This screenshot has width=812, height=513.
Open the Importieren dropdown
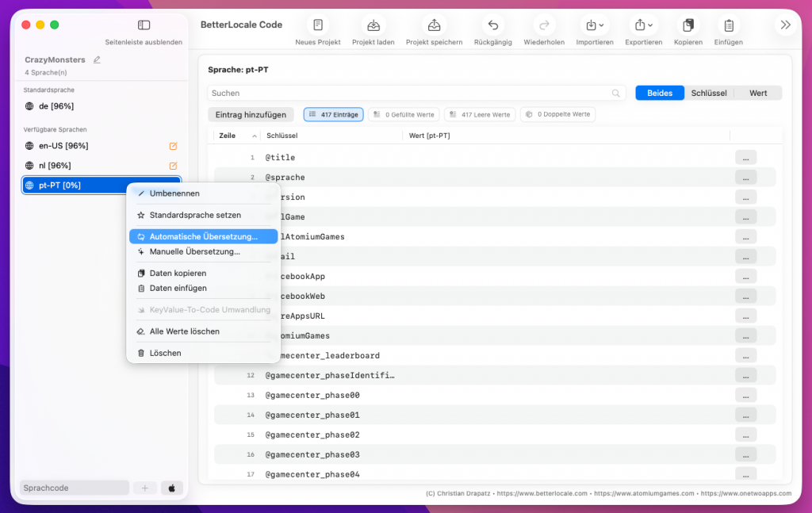pos(593,25)
